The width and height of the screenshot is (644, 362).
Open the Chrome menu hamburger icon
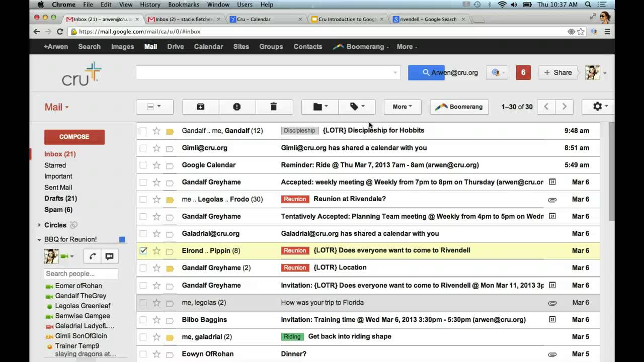(x=607, y=31)
